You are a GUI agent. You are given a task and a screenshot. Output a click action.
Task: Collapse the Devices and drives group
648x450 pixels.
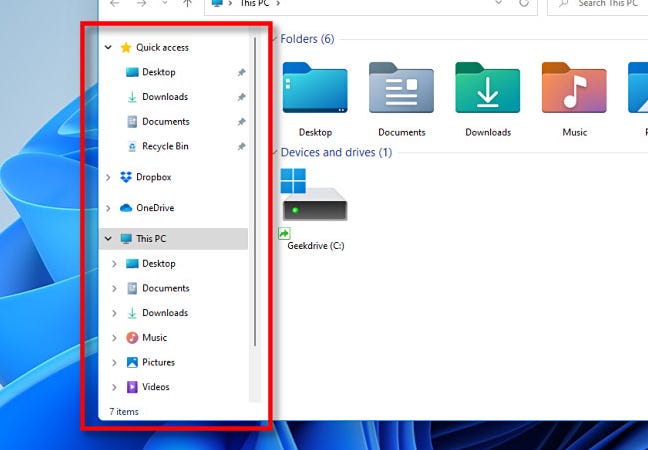point(273,153)
